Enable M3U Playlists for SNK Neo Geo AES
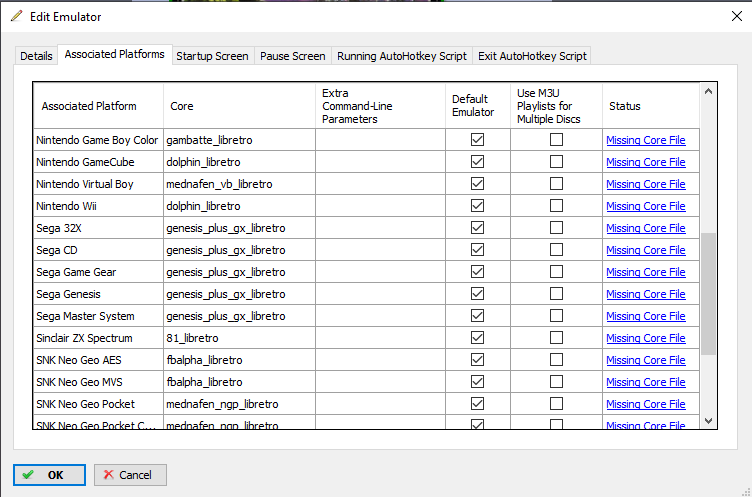The height and width of the screenshot is (497, 752). (556, 360)
